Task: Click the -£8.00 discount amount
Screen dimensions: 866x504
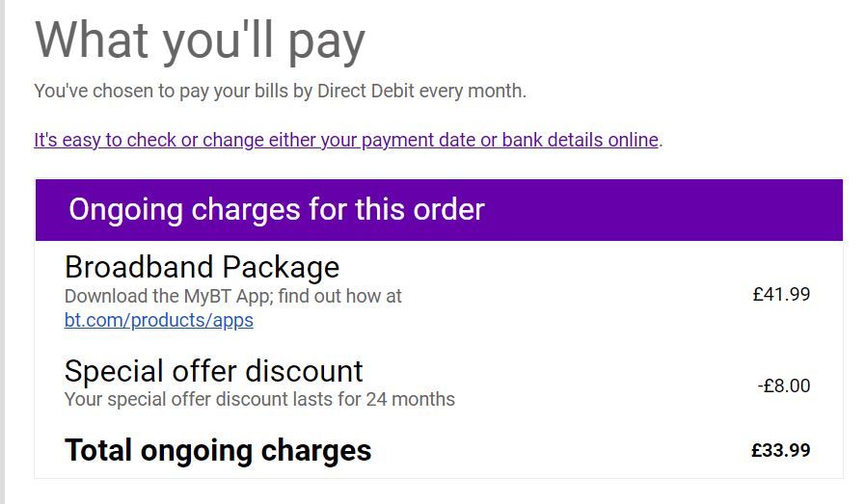Action: pos(783,385)
